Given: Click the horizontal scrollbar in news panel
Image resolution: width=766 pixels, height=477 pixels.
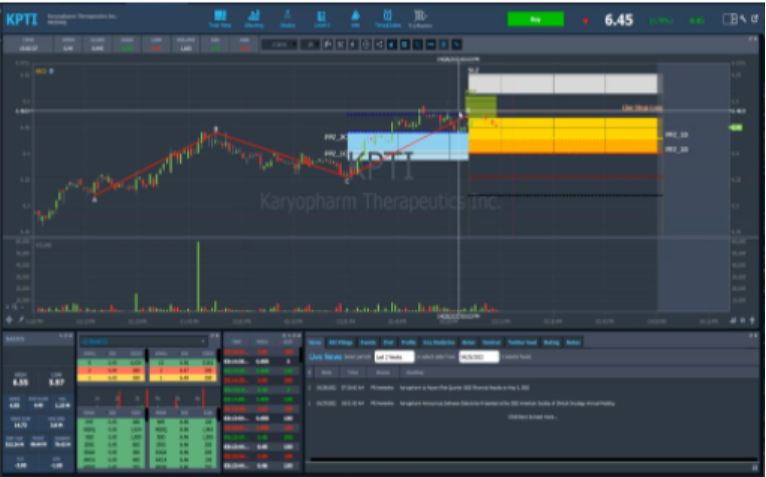Looking at the screenshot, I should (532, 459).
